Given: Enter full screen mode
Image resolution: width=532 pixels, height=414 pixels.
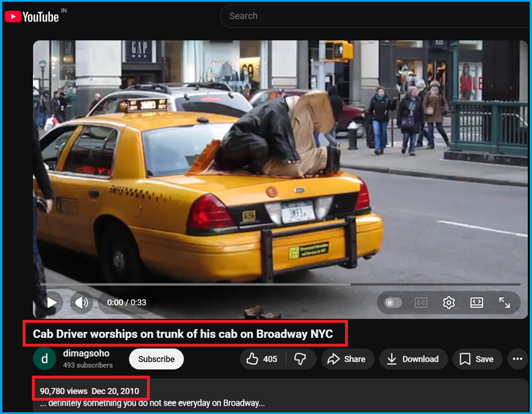Looking at the screenshot, I should click(505, 303).
